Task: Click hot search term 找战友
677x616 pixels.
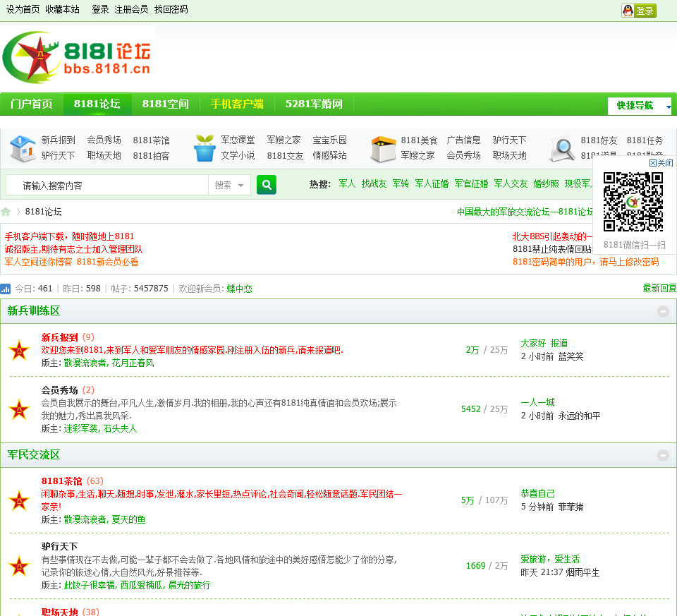Action: [374, 183]
